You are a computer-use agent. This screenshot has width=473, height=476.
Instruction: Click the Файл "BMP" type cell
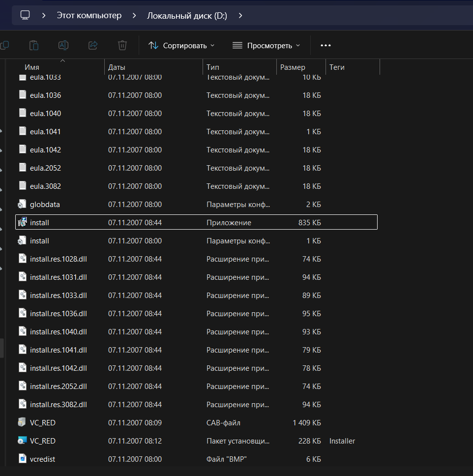tap(227, 459)
